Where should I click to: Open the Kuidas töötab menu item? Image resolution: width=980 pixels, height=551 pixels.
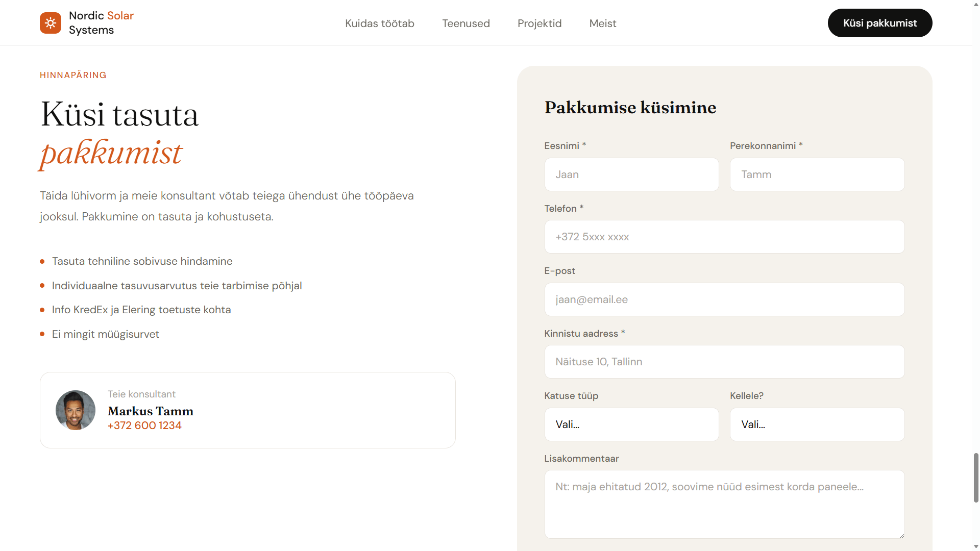click(379, 23)
